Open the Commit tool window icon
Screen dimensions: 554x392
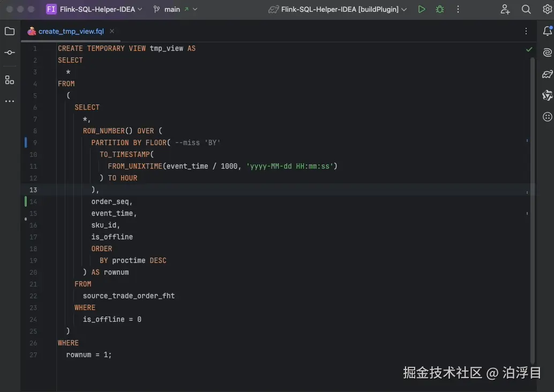[10, 52]
